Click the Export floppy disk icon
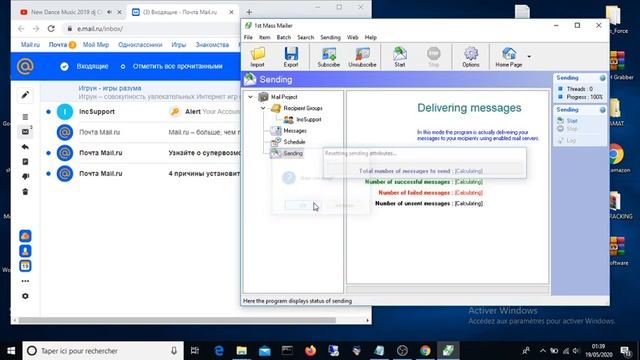Viewport: 640px width, 360px height. tap(291, 57)
